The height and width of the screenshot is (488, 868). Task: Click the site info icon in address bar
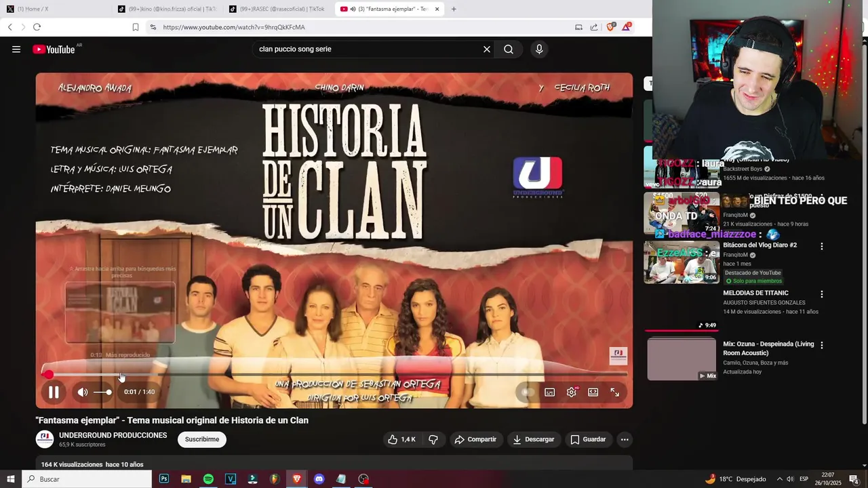point(153,27)
